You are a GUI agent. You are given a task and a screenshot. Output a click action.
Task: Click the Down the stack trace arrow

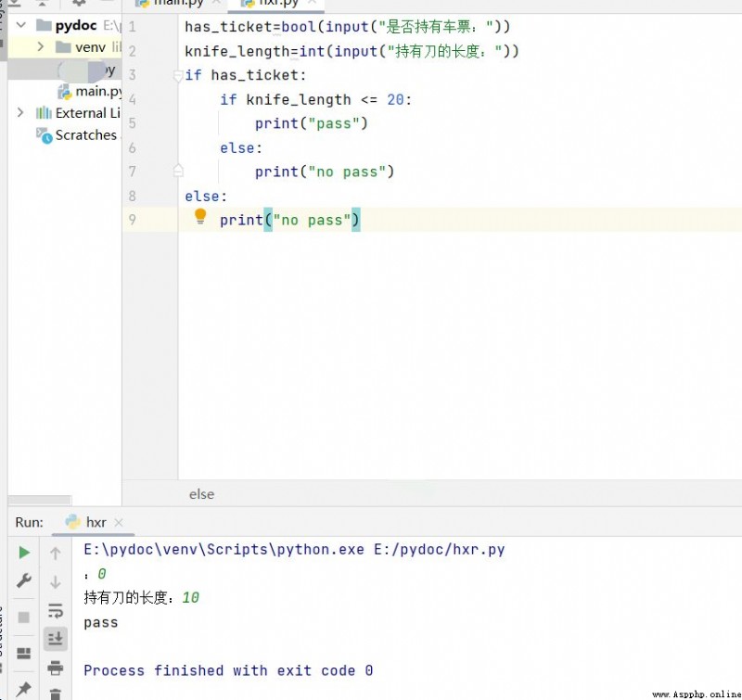coord(56,581)
